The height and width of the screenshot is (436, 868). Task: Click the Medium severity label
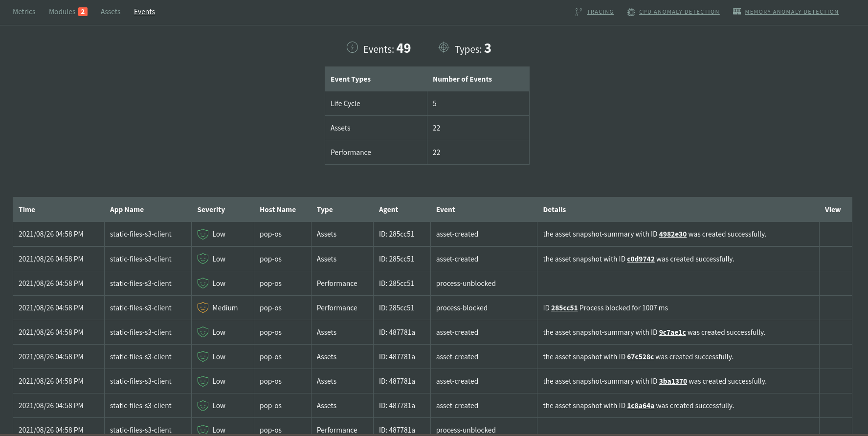pyautogui.click(x=225, y=308)
